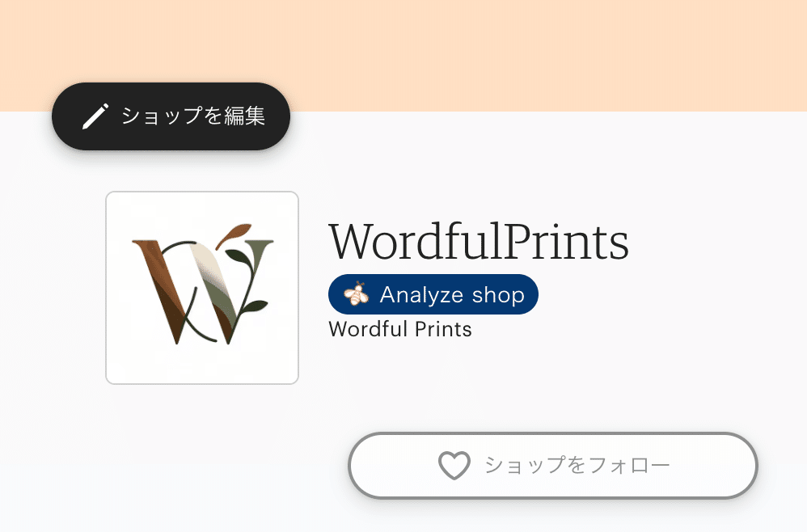Select the WordfulPrints shop title

pos(479,241)
